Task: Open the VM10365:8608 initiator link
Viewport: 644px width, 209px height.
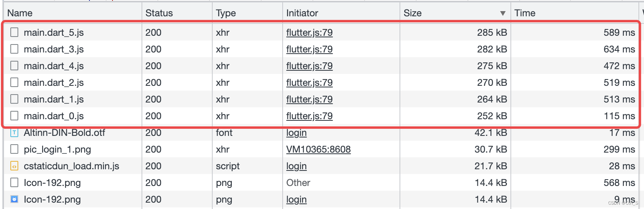Action: [x=318, y=149]
